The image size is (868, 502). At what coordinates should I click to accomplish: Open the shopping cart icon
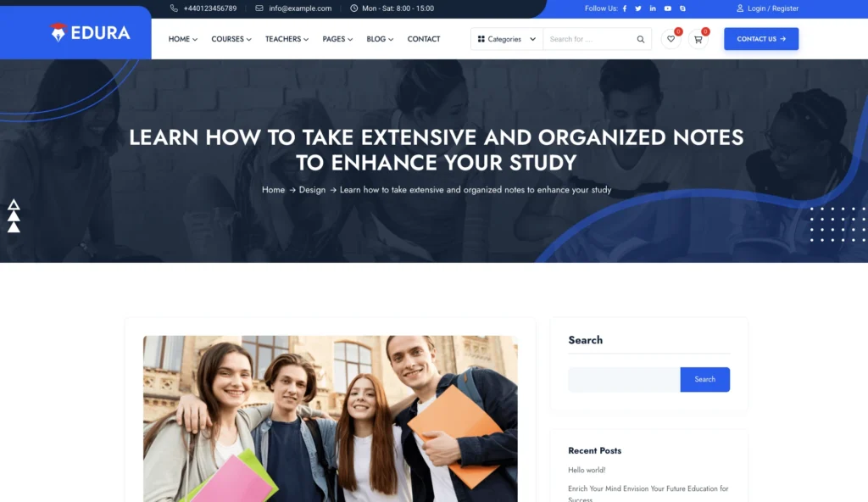coord(698,39)
